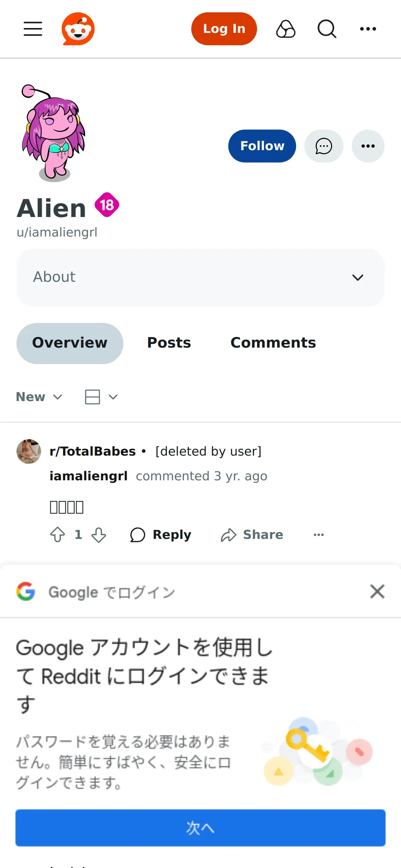401x868 pixels.
Task: Open chat with this user
Action: click(324, 146)
